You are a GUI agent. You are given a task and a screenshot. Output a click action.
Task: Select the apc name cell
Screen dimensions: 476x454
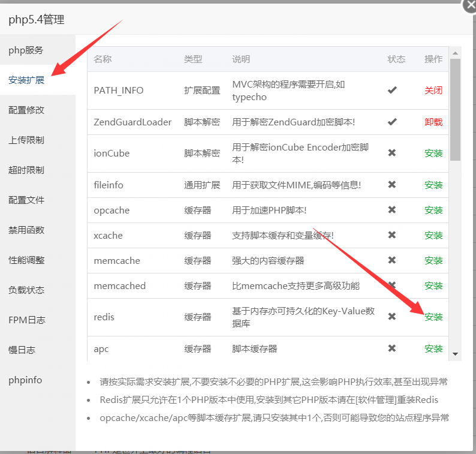[101, 349]
